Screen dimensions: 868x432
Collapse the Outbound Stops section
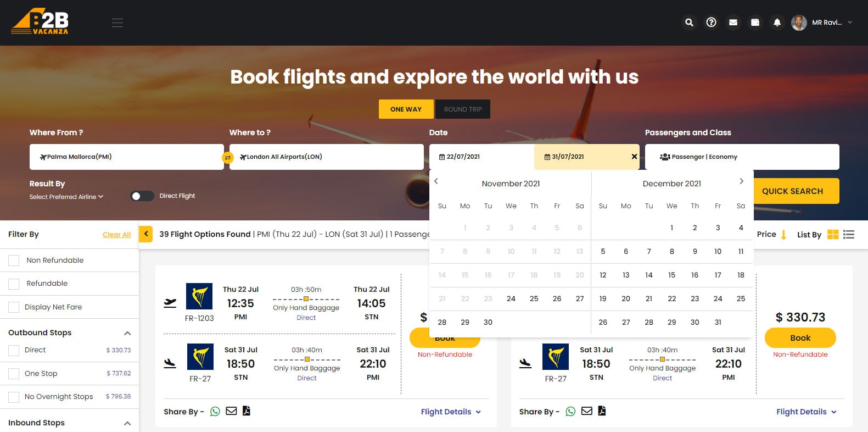tap(127, 333)
